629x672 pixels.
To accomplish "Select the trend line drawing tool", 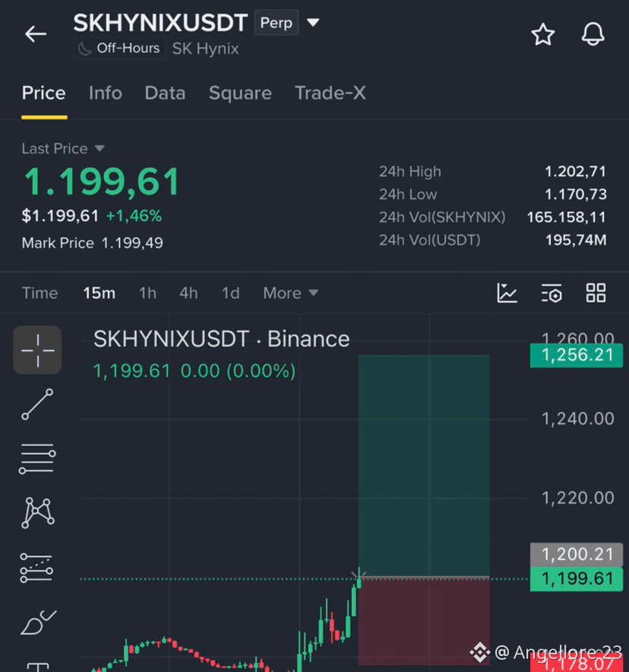I will pyautogui.click(x=37, y=404).
